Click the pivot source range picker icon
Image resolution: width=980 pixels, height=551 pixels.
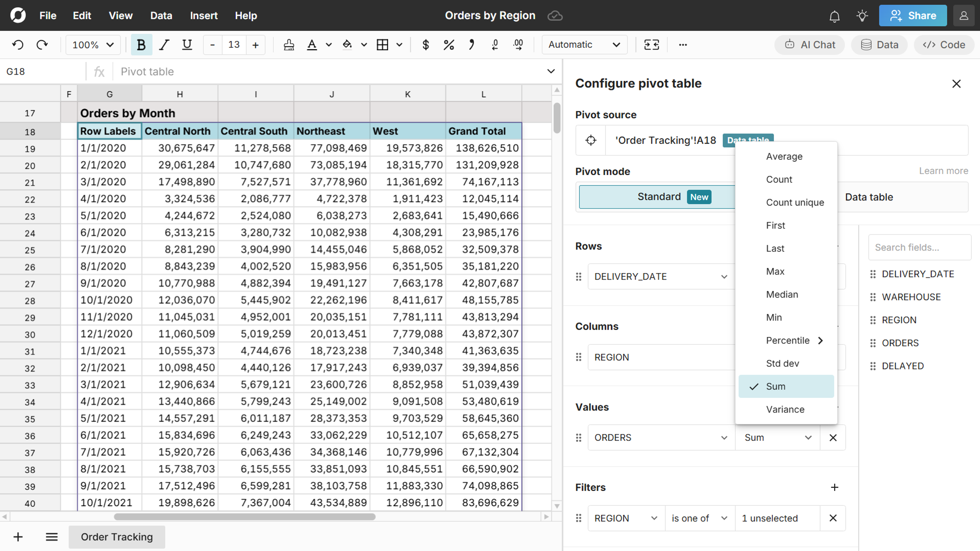coord(591,140)
